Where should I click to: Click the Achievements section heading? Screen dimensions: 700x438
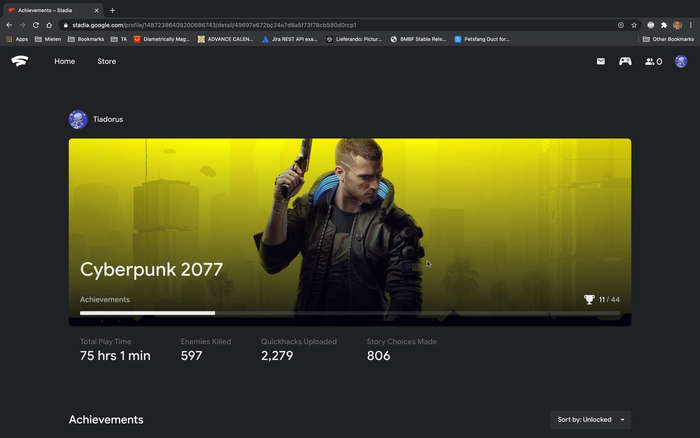(x=106, y=420)
